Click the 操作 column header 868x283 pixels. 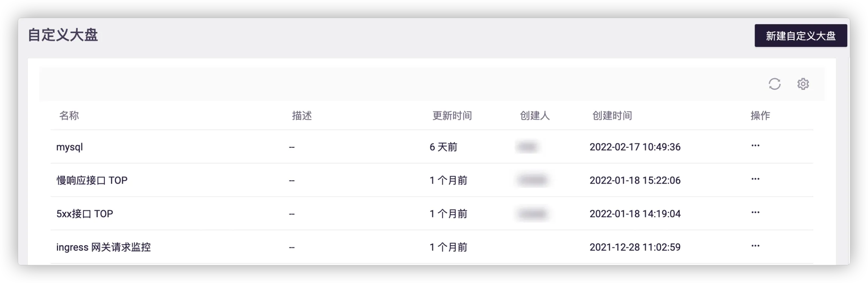click(760, 116)
